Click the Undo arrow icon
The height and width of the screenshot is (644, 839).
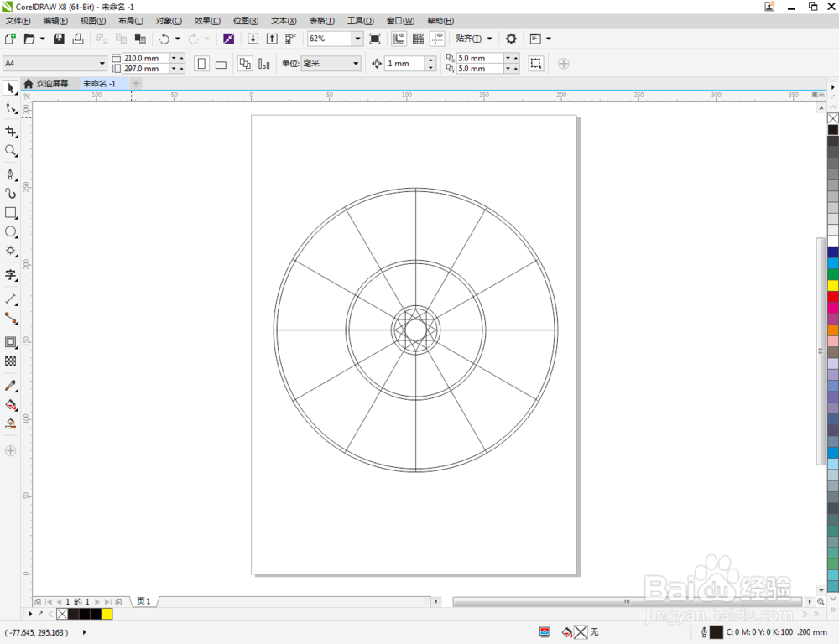[164, 39]
